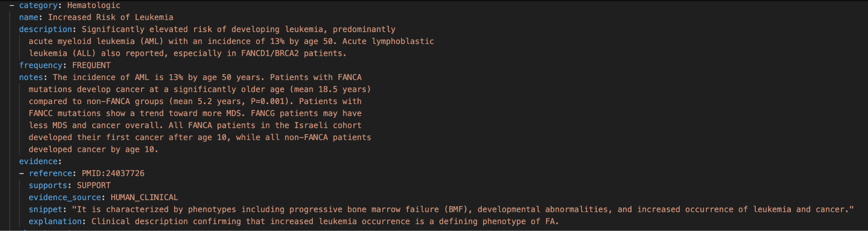Click the 'category' key at top
The height and width of the screenshot is (231, 868).
[x=38, y=5]
